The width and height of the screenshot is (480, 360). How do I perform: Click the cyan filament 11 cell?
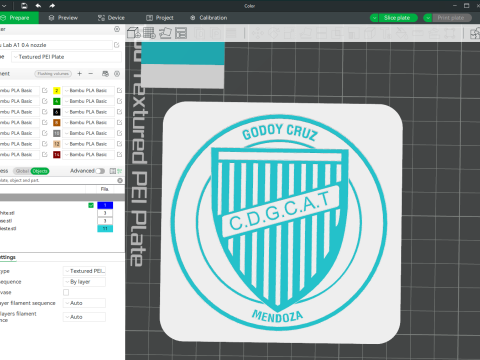tap(105, 228)
